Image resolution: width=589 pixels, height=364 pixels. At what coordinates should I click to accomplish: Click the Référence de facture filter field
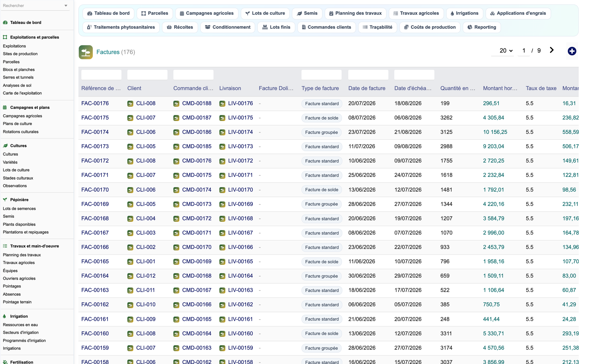pyautogui.click(x=101, y=75)
